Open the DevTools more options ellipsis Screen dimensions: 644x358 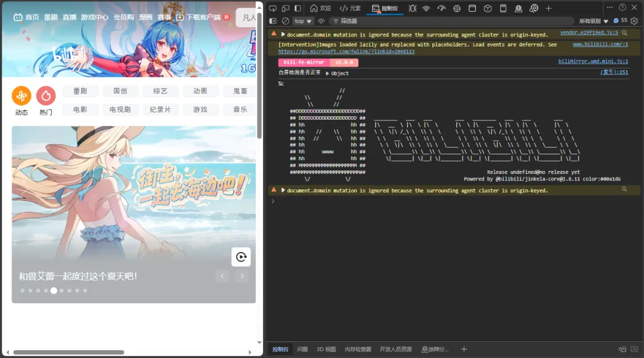pos(609,7)
